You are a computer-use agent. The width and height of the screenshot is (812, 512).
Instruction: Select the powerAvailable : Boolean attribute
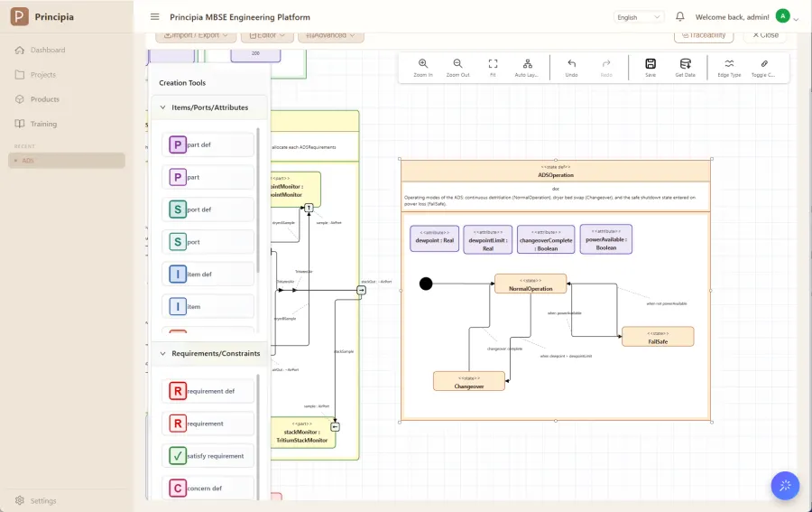(606, 239)
